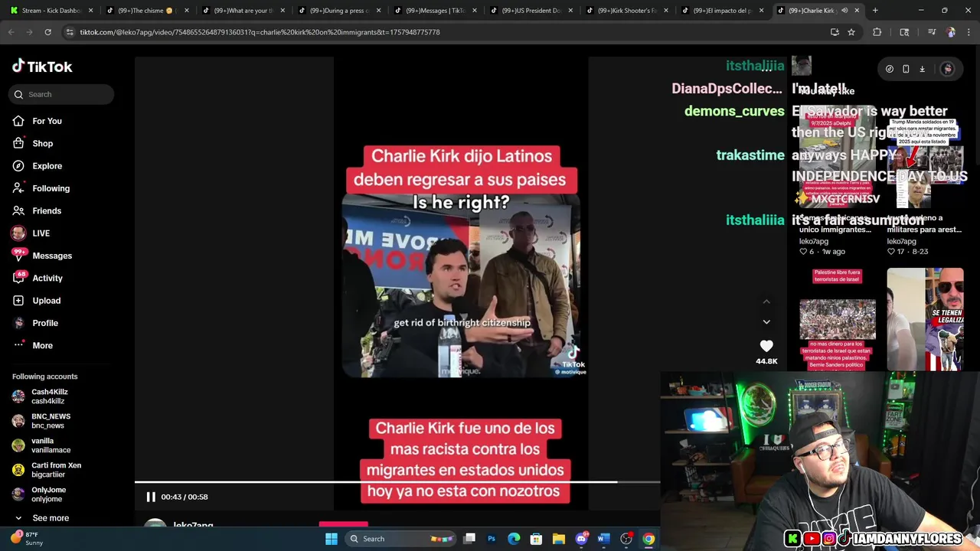
Task: Go to the Explore page
Action: [47, 166]
